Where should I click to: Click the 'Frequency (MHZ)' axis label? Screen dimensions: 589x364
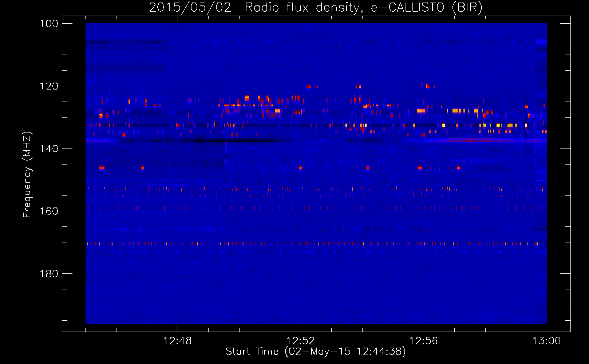27,174
